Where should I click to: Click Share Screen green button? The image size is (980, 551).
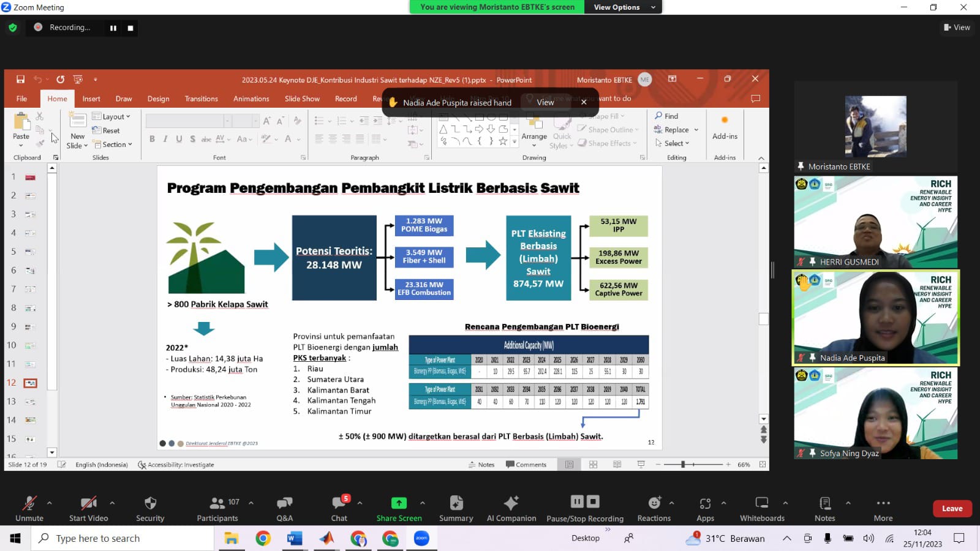coord(399,508)
